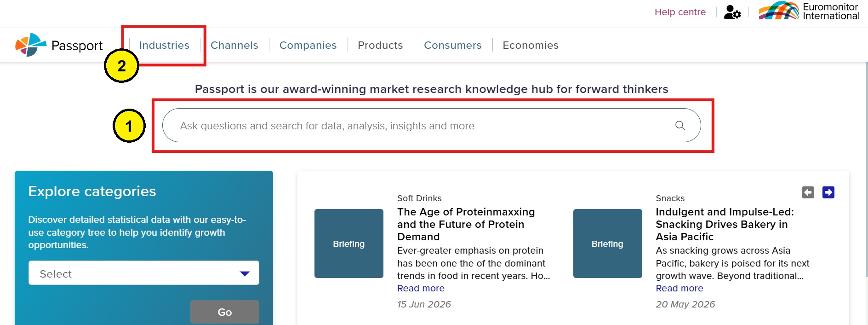The image size is (868, 325).
Task: Focus the Ask questions search field
Action: [x=431, y=125]
